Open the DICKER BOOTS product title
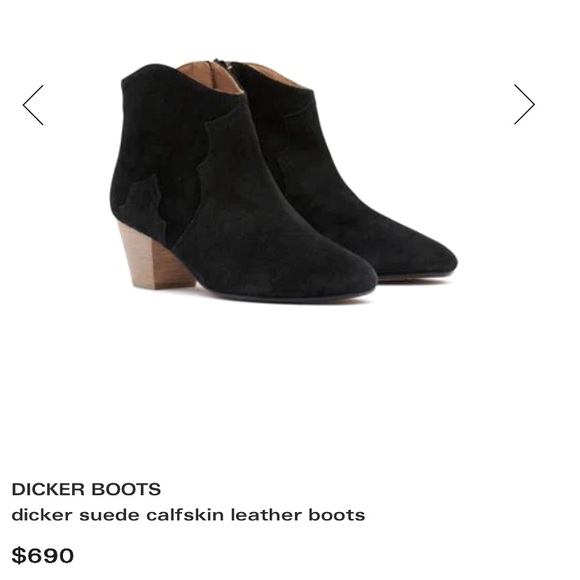This screenshot has width=580, height=580. click(x=86, y=489)
